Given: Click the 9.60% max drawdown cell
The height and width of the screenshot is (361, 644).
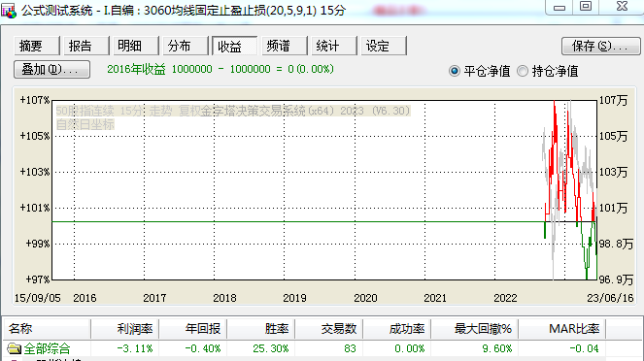Looking at the screenshot, I should tap(497, 348).
